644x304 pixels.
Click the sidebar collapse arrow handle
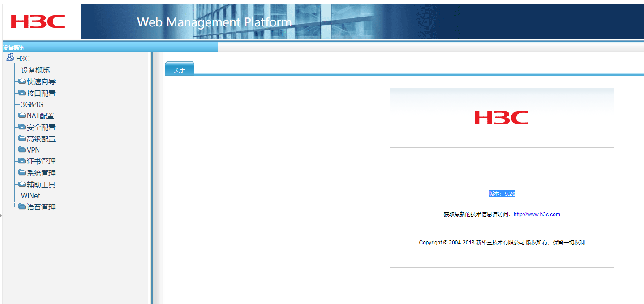point(1,216)
